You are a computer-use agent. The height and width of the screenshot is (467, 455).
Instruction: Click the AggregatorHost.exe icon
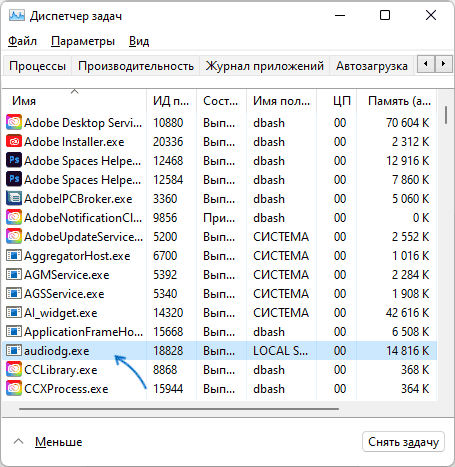click(x=14, y=256)
